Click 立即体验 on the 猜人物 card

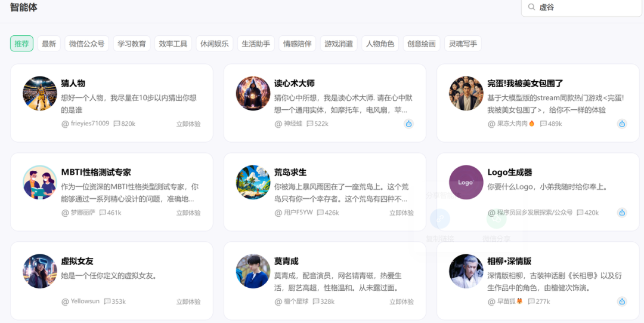point(188,124)
